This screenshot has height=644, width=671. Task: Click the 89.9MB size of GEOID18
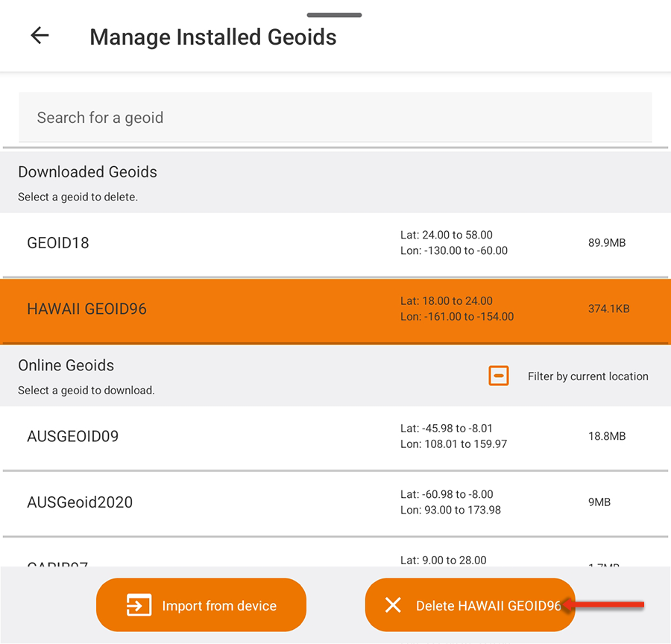click(x=607, y=243)
